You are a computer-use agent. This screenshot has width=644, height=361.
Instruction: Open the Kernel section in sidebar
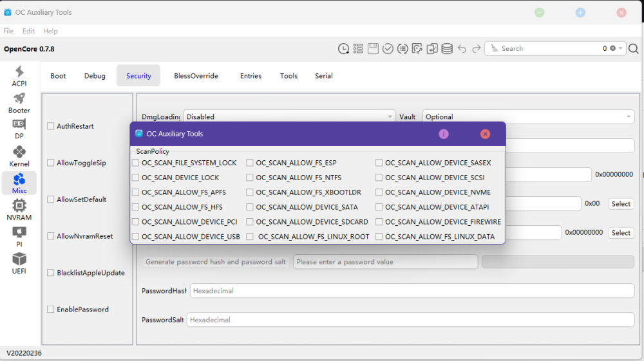coord(19,156)
